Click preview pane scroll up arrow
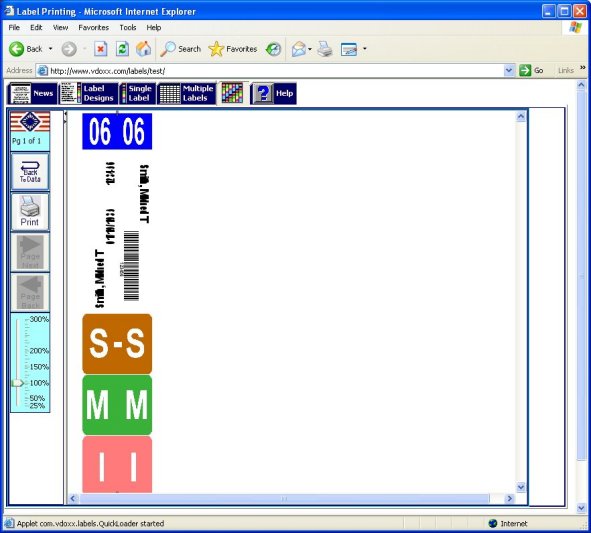The height and width of the screenshot is (533, 591). point(521,116)
